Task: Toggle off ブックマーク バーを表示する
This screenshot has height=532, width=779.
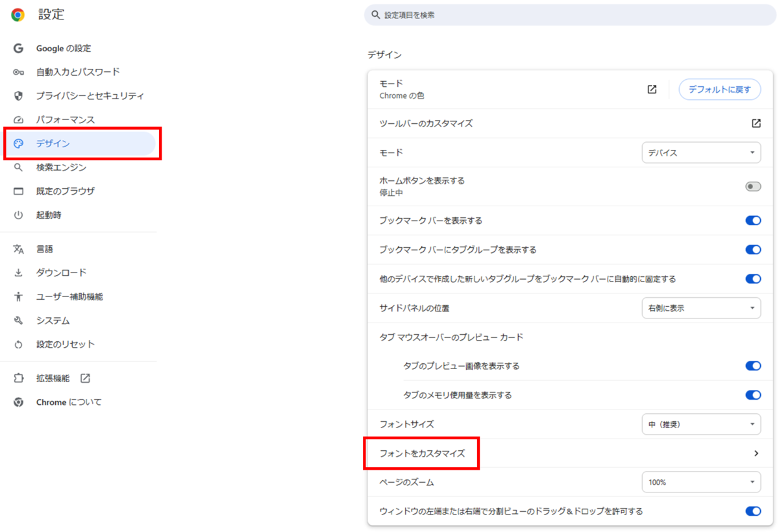Action: [752, 221]
